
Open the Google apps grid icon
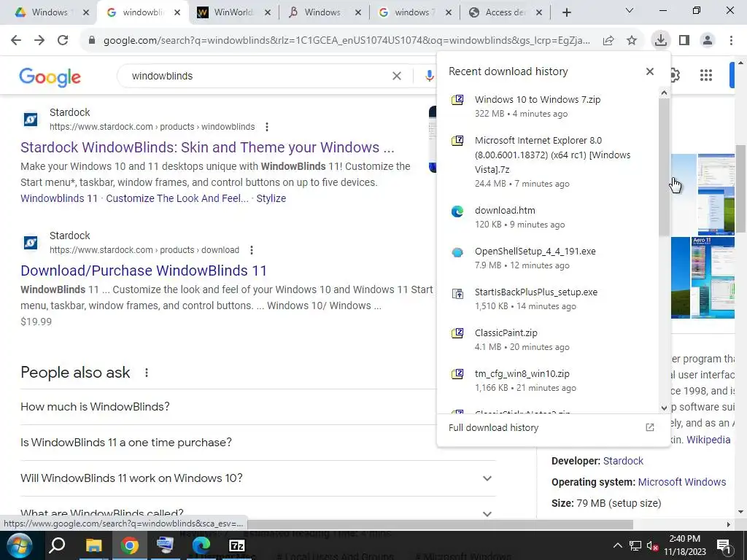(x=706, y=75)
